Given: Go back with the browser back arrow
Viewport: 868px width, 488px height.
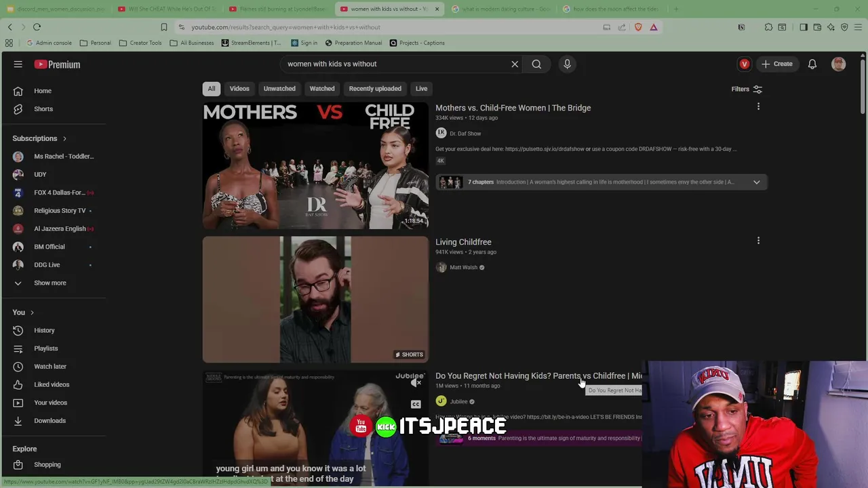Looking at the screenshot, I should 9,27.
